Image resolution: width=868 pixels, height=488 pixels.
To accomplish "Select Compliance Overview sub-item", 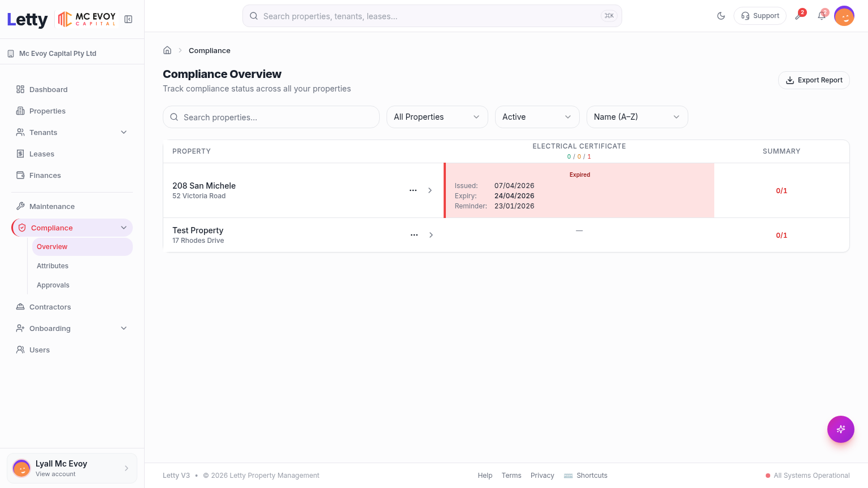I will click(83, 247).
